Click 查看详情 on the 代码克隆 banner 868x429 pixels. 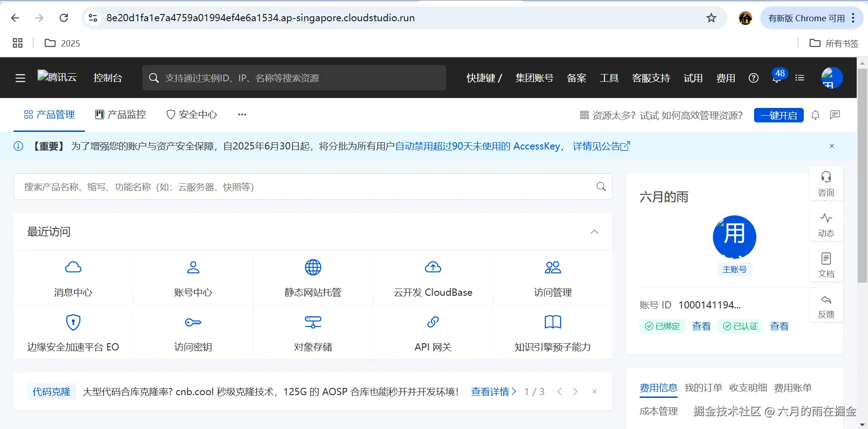point(493,392)
